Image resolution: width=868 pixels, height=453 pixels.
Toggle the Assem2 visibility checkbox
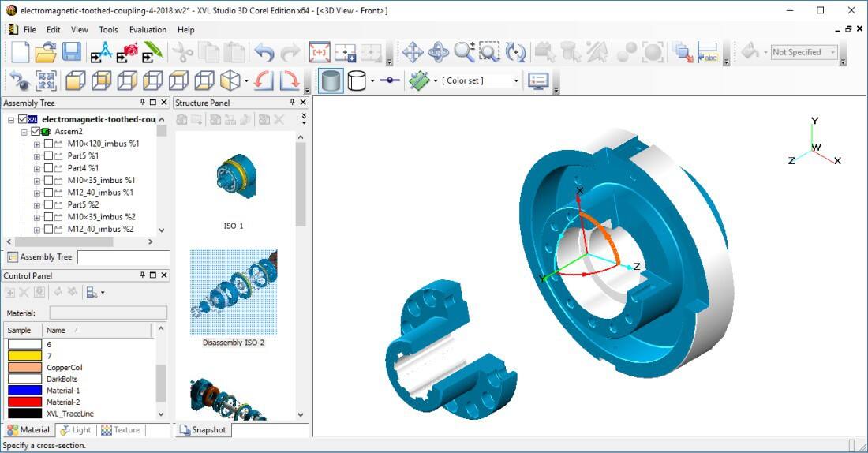pyautogui.click(x=36, y=131)
